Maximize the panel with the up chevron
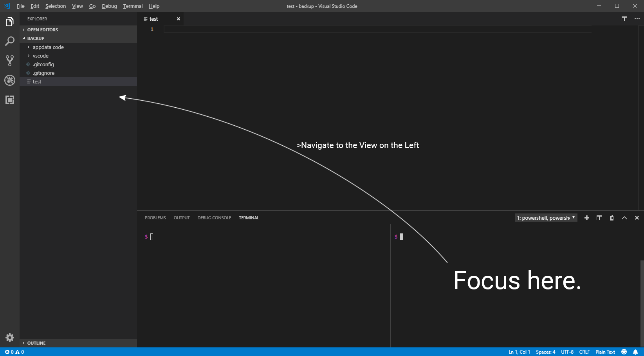The height and width of the screenshot is (356, 644). (624, 218)
